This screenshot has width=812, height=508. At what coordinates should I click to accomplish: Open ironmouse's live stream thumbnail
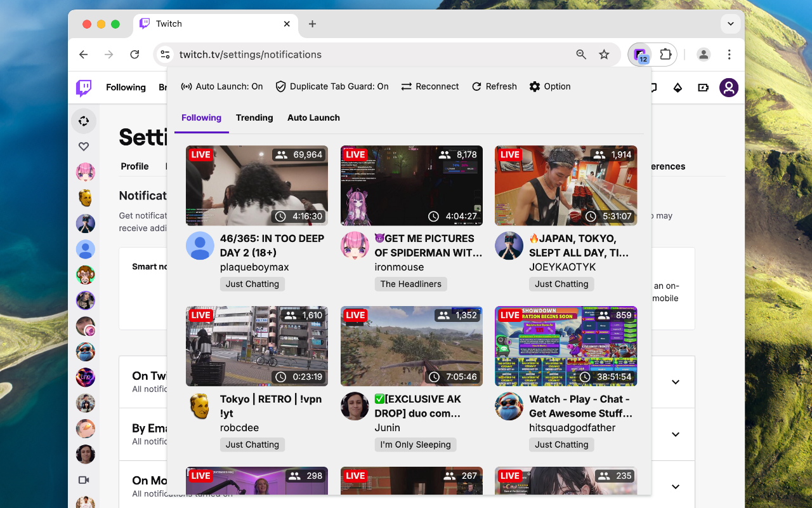click(411, 185)
